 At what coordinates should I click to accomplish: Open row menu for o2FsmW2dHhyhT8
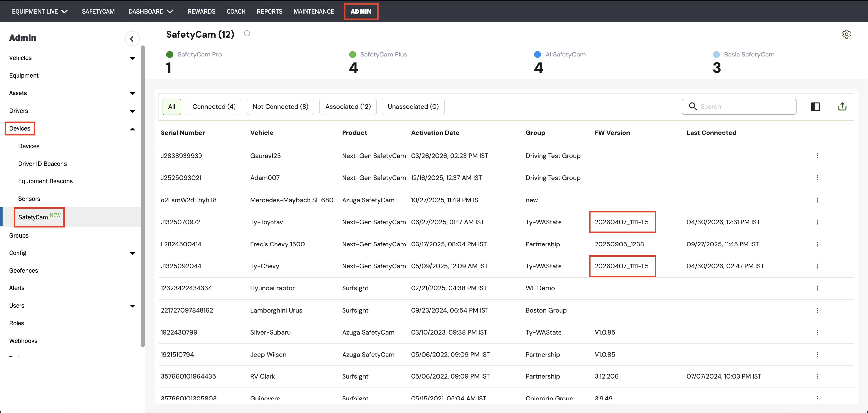coord(817,200)
